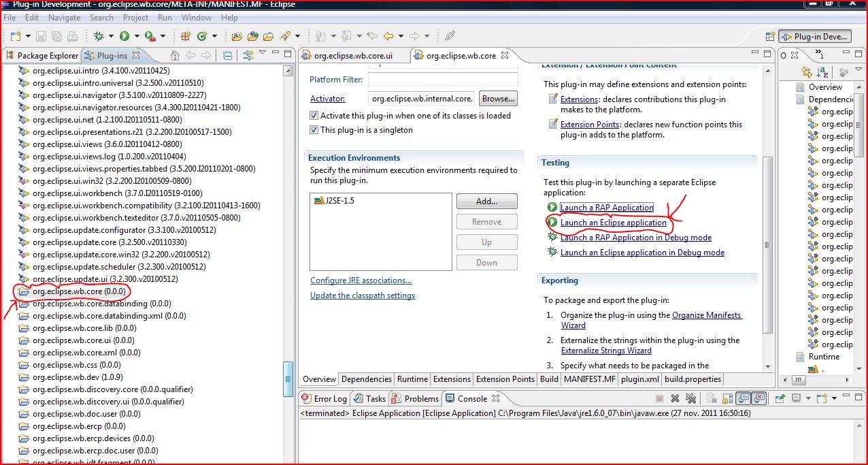This screenshot has width=868, height=465.
Task: Click the New Java Class toolbar icon
Action: point(202,36)
